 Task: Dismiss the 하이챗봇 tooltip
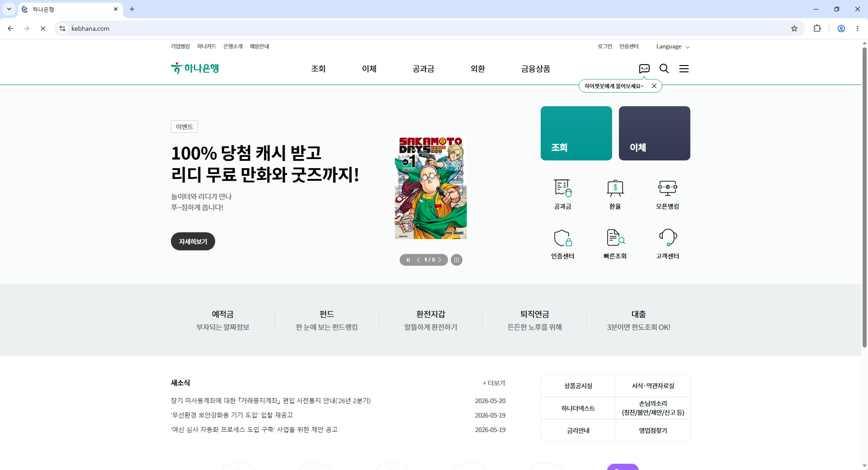coord(654,86)
